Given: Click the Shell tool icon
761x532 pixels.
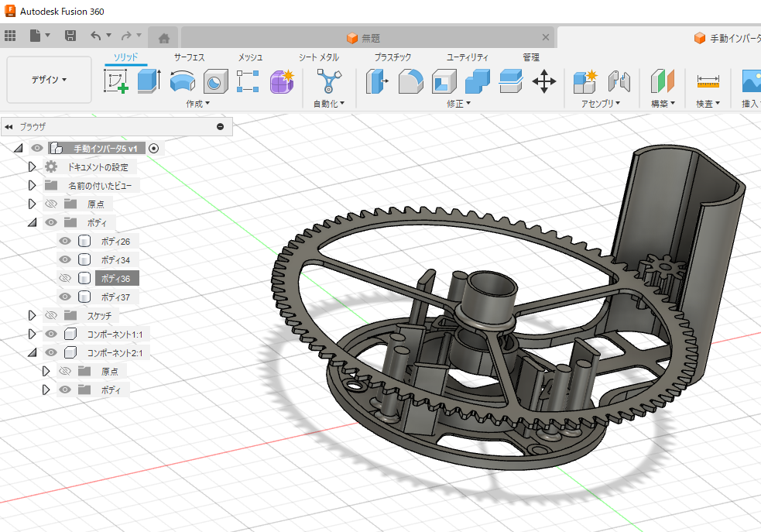Looking at the screenshot, I should tap(444, 81).
